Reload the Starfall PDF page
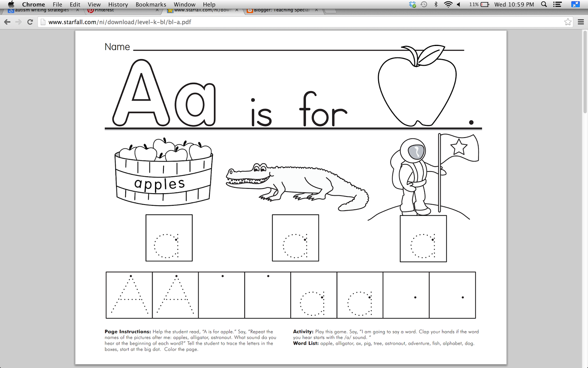 (x=30, y=22)
